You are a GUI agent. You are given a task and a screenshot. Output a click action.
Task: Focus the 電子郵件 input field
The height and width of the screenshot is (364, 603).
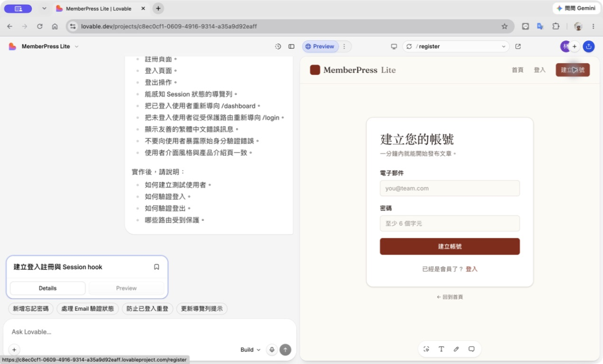point(449,188)
